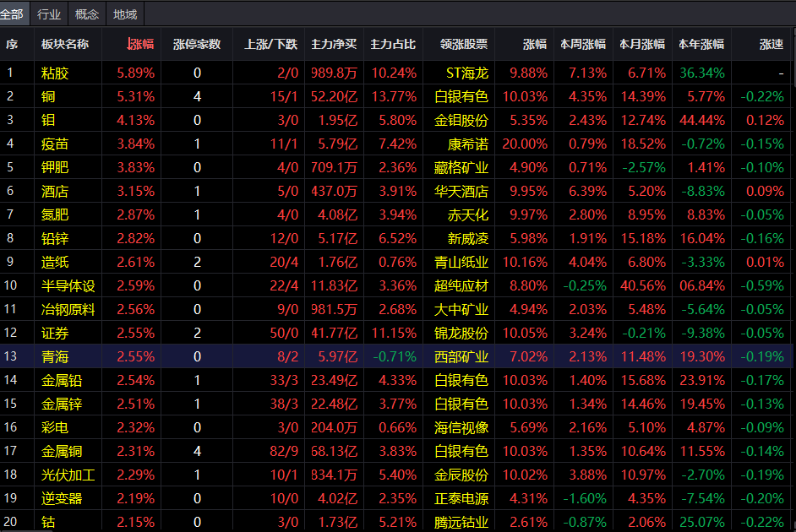Open the 光伏加工 sector
This screenshot has height=532, width=796.
point(68,475)
